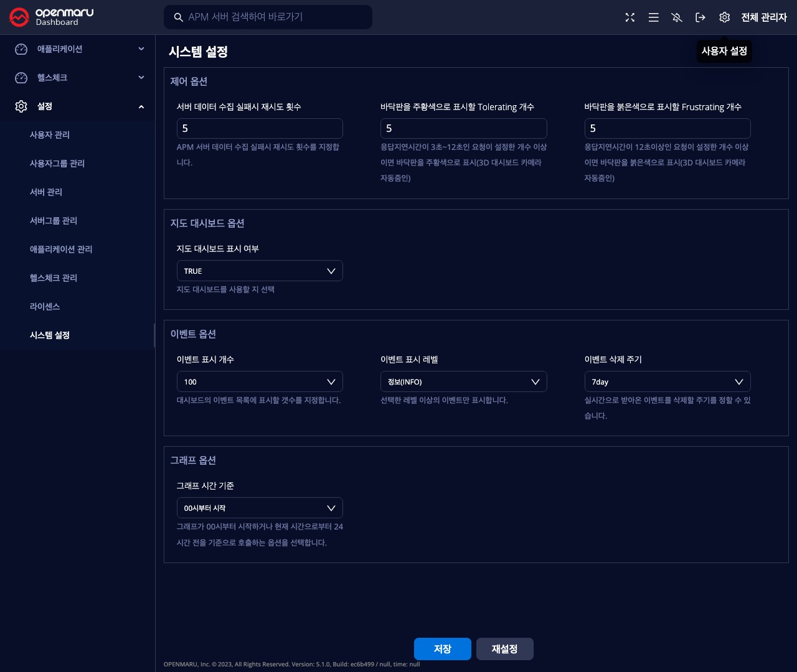Click the 저장 save button

[x=442, y=649]
